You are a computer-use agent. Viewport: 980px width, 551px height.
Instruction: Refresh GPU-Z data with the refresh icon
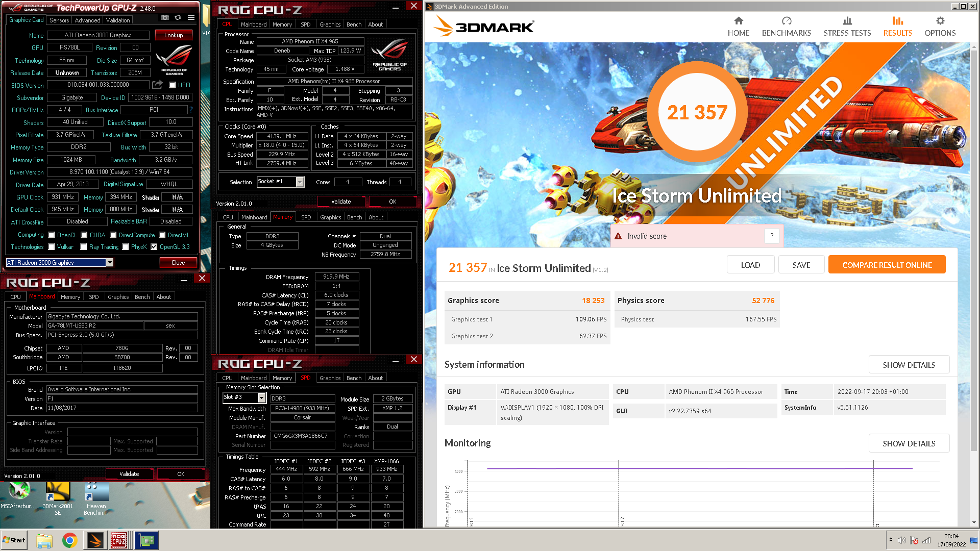click(178, 18)
